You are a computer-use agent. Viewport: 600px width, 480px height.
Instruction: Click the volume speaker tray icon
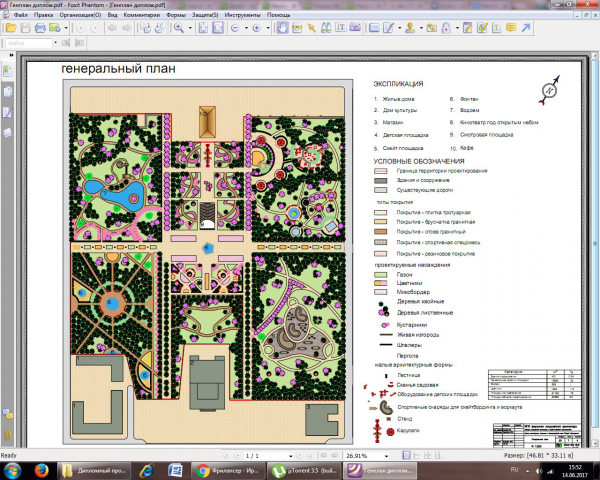(539, 471)
